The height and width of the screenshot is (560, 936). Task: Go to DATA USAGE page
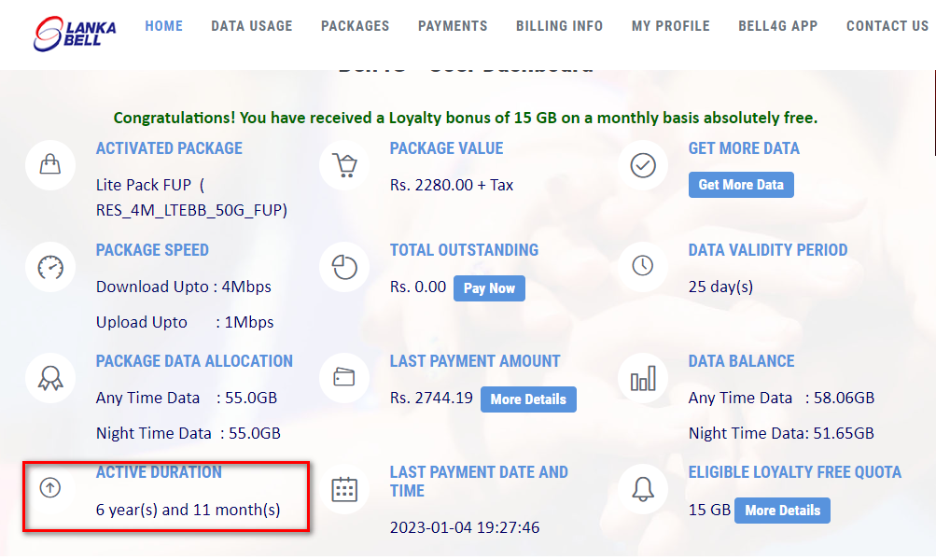coord(251,26)
